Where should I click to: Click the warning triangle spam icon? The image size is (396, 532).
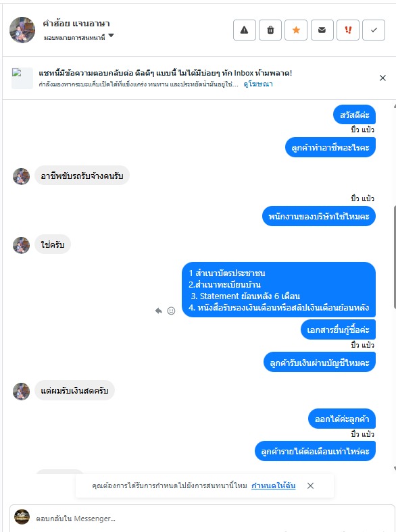pyautogui.click(x=244, y=30)
